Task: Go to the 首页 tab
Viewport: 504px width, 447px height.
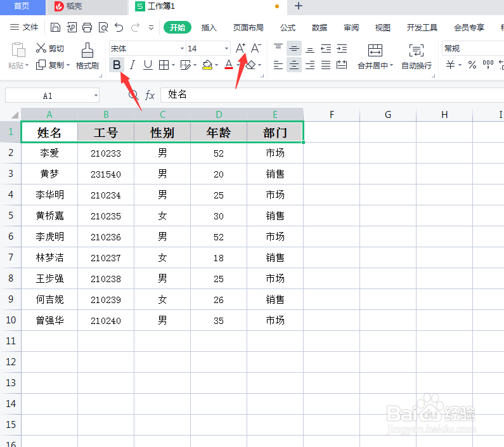Action: point(22,6)
